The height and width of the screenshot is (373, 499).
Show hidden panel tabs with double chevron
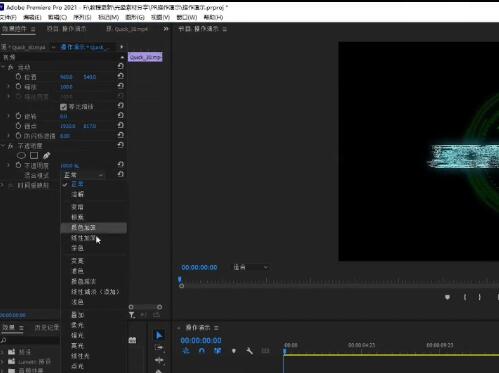(166, 29)
